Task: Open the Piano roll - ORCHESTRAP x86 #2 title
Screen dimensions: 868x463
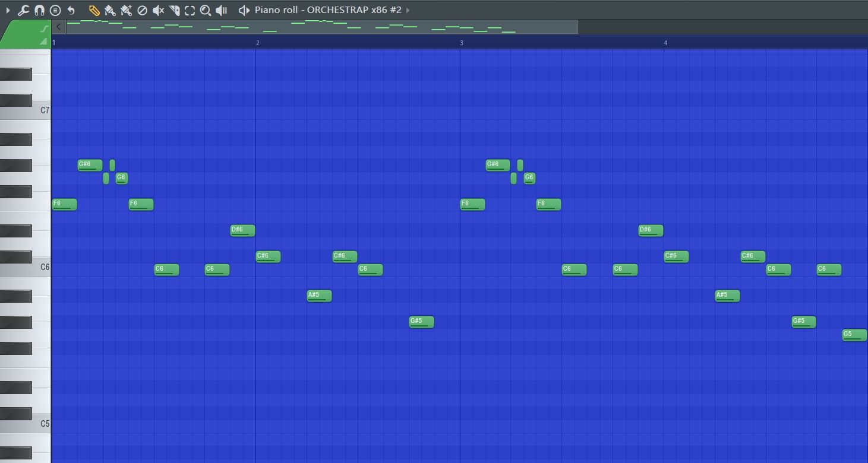Action: point(328,10)
